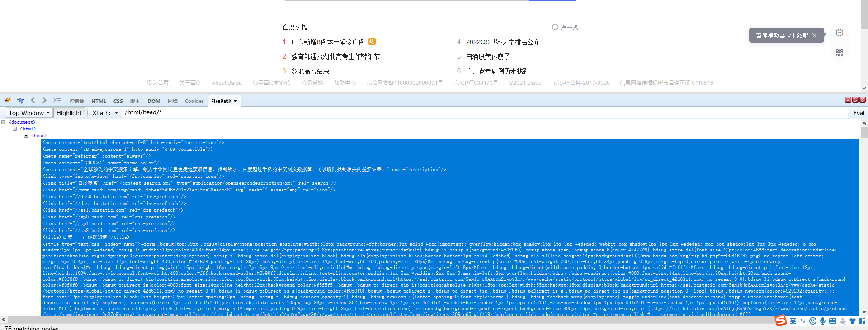Collapse the <html> tree node
Screen dimensions: 868x330
(15, 129)
